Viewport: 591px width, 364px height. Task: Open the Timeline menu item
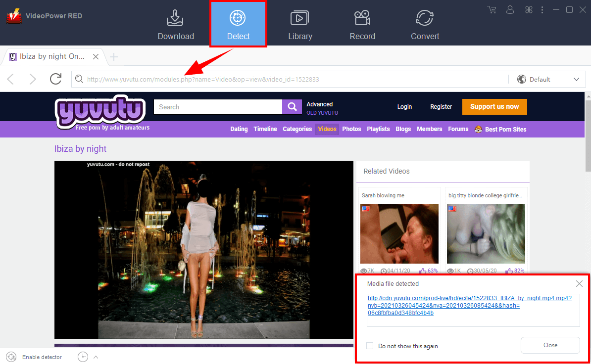(x=265, y=129)
